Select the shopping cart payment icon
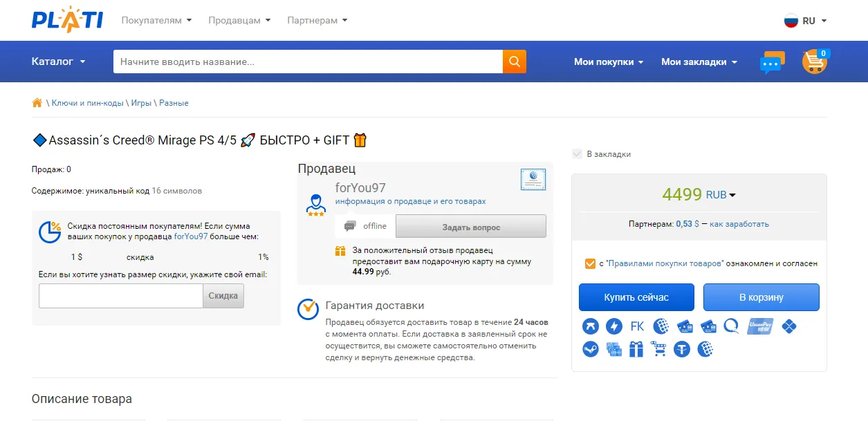The image size is (868, 421). tap(660, 349)
